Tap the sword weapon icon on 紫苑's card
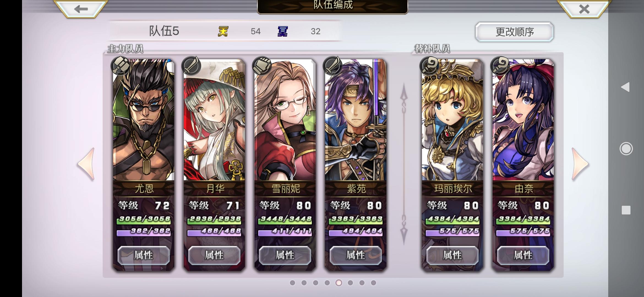The height and width of the screenshot is (297, 644). point(332,66)
